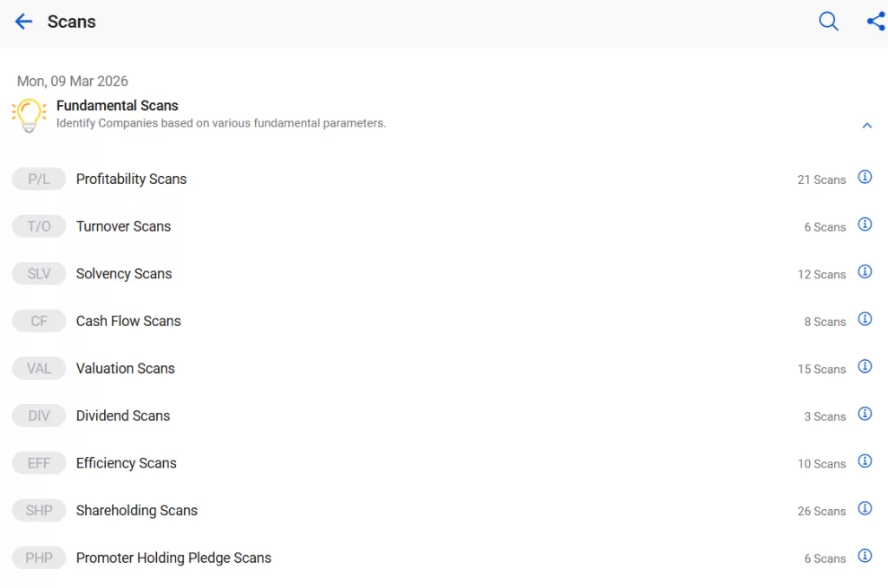Click the back arrow icon
The height and width of the screenshot is (588, 888).
coord(23,22)
